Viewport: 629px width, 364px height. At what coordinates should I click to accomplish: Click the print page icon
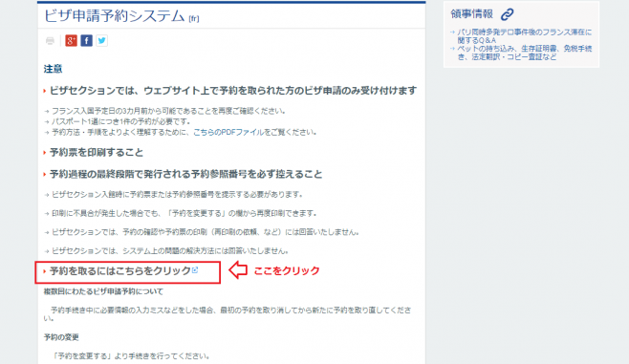tap(50, 41)
